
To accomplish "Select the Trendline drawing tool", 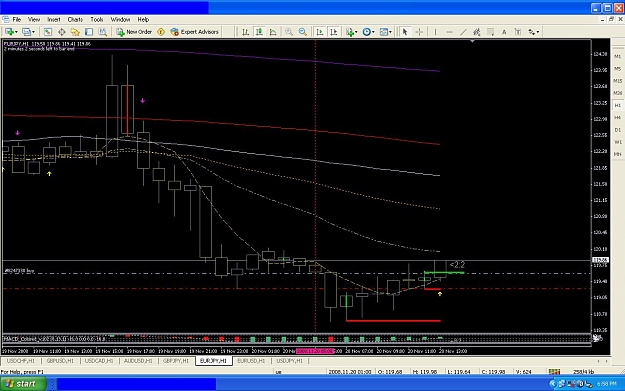I will pos(463,32).
